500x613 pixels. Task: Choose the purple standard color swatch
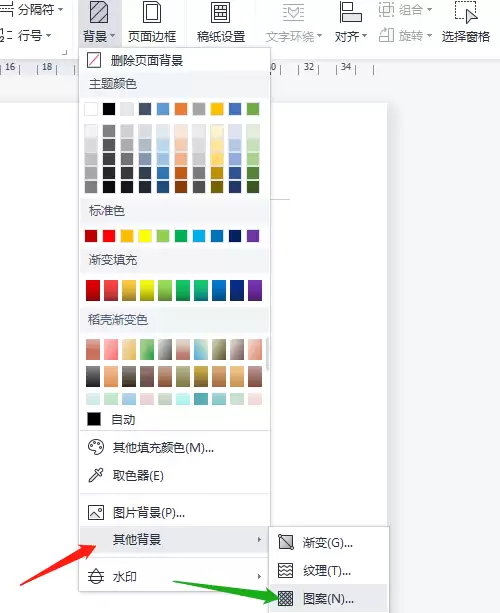[253, 236]
